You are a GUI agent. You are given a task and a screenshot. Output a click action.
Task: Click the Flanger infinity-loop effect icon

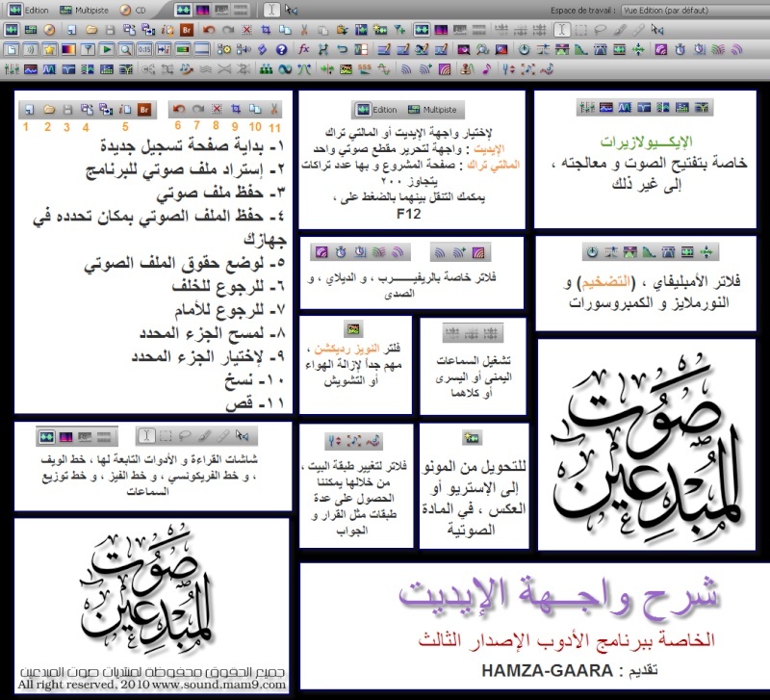tap(285, 69)
